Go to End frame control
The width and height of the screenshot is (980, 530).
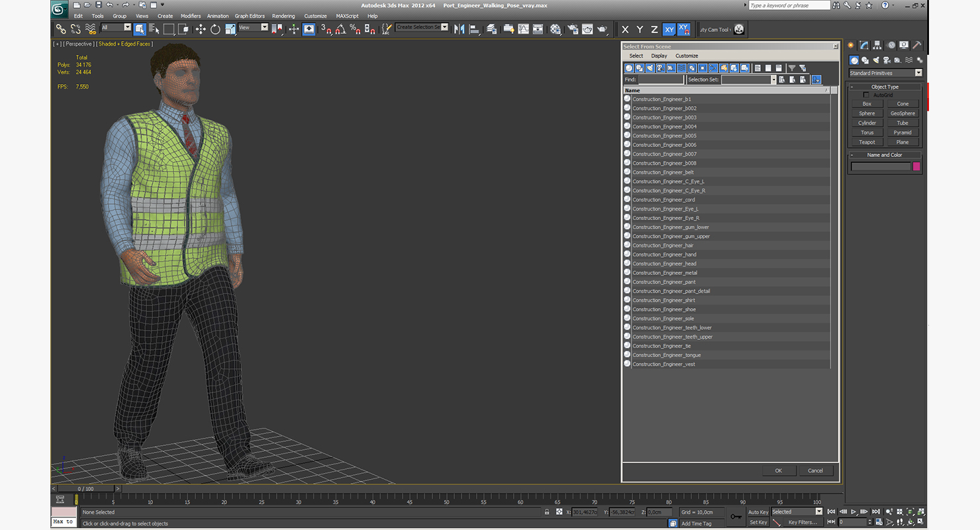[x=876, y=511]
